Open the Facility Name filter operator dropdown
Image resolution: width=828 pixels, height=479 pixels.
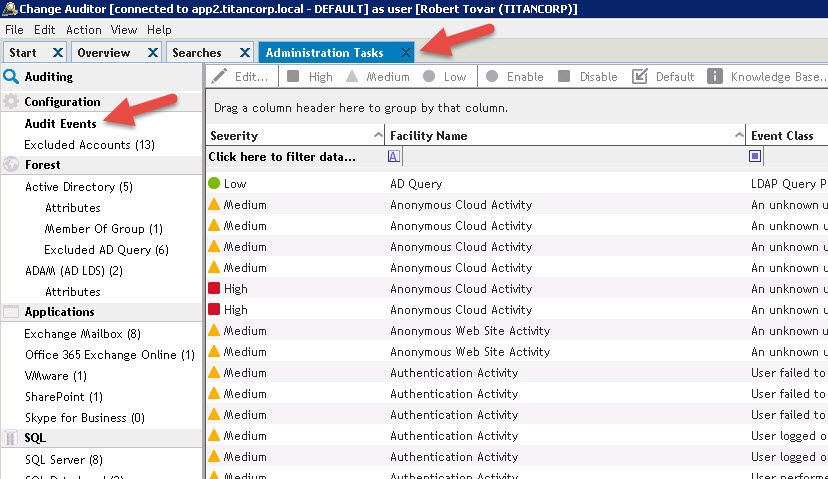[393, 156]
